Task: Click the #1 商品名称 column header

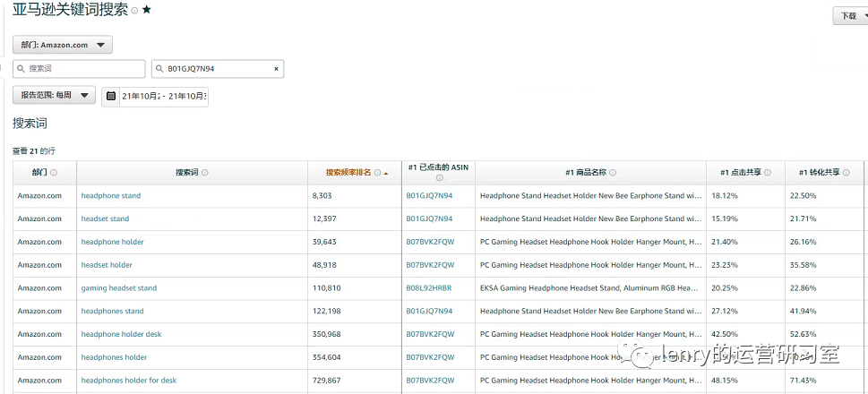Action: (x=590, y=173)
